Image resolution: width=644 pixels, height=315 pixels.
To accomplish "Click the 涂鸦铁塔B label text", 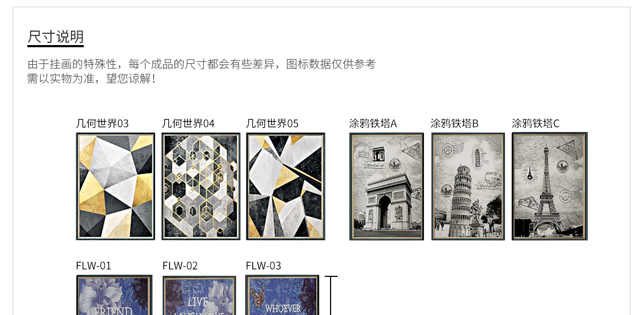I will pos(455,123).
